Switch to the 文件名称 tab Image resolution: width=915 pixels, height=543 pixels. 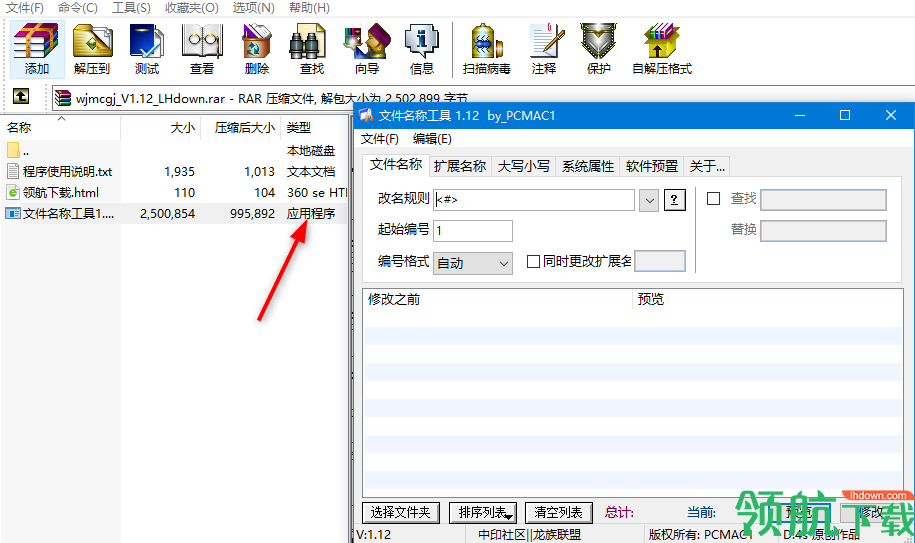[396, 165]
